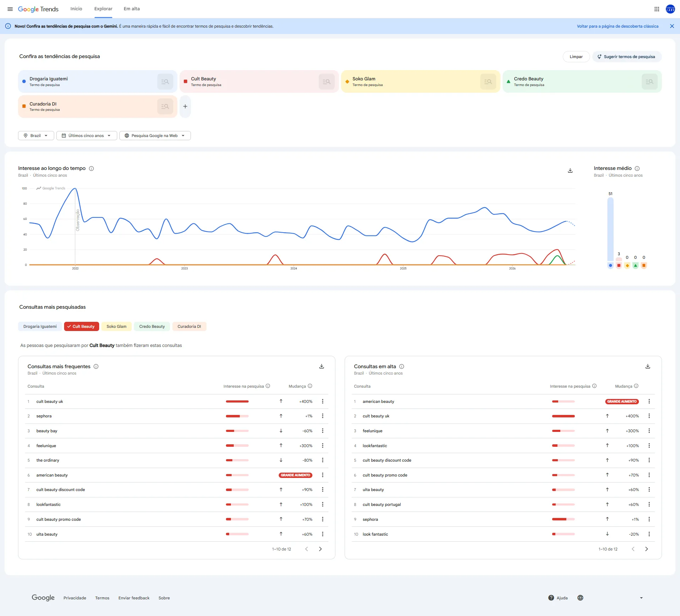Open options for rising american beauty query

(x=649, y=401)
